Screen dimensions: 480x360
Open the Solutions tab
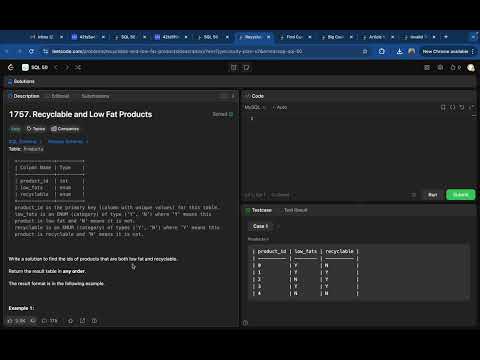[21, 81]
